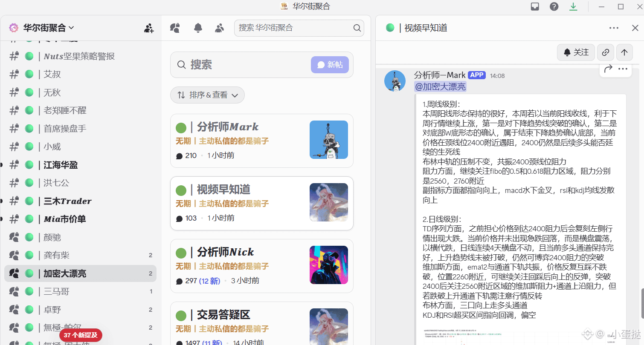Image resolution: width=644 pixels, height=345 pixels.
Task: Open the 無極-帕尔 forum channel
Action: click(x=80, y=328)
